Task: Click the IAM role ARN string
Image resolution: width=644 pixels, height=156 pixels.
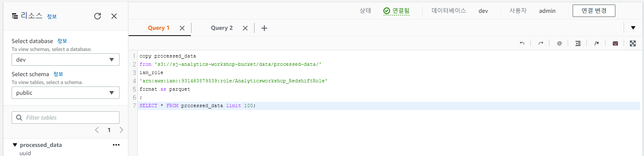Action: tap(234, 81)
